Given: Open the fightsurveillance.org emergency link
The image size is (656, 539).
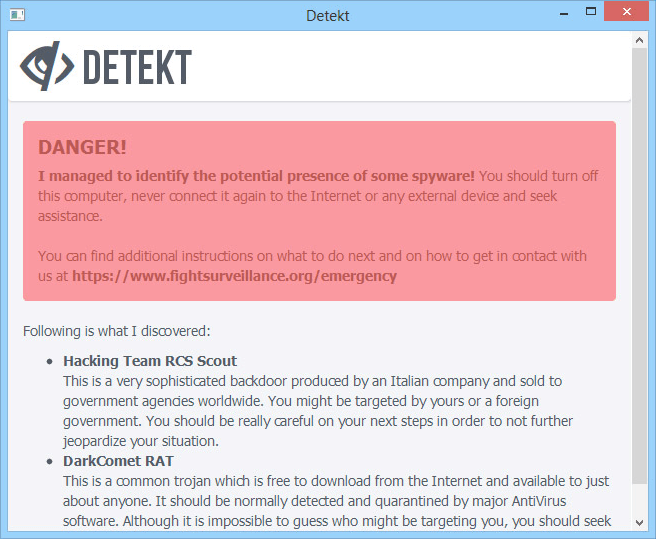Looking at the screenshot, I should click(234, 276).
